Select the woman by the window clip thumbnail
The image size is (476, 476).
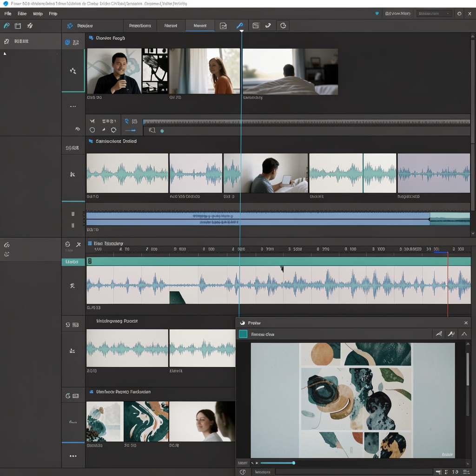205,71
